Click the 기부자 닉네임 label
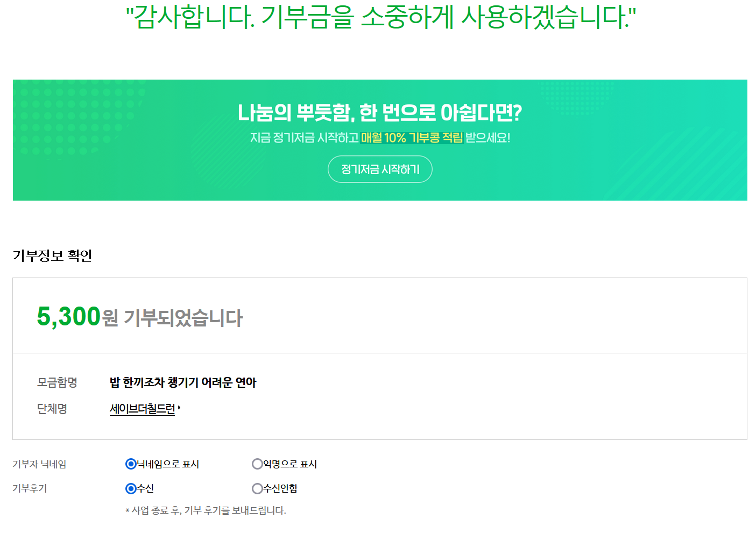The height and width of the screenshot is (533, 756). pos(39,464)
